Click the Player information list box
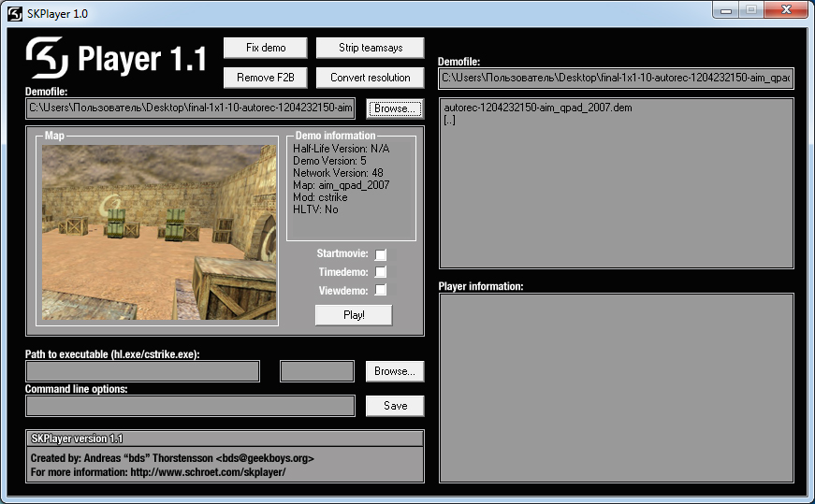This screenshot has width=815, height=504. pyautogui.click(x=617, y=388)
